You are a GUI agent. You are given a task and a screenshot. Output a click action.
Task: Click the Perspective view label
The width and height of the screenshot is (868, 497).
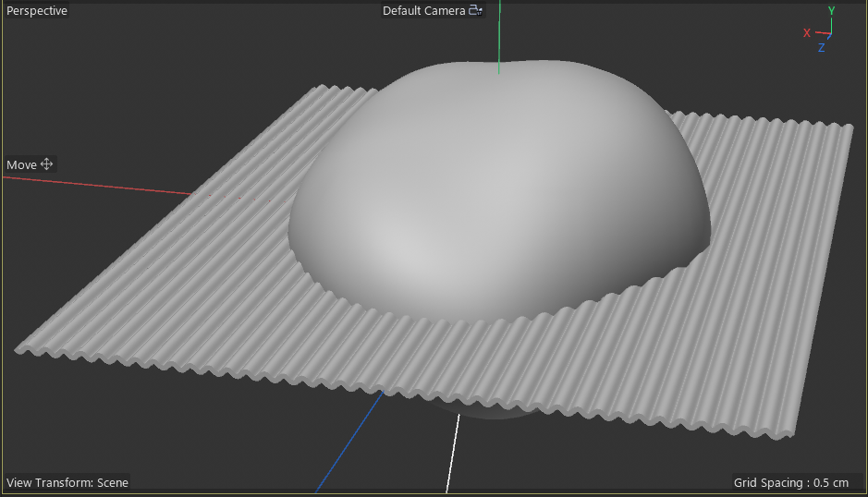[37, 10]
